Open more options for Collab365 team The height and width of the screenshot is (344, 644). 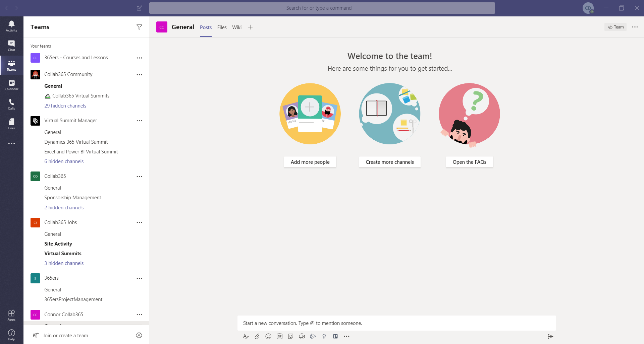[x=139, y=177]
